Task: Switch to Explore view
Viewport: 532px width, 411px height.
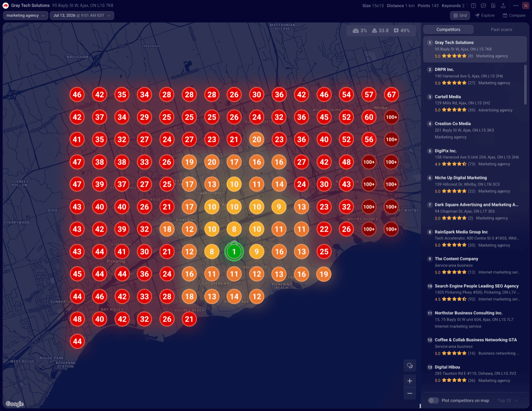Action: tap(485, 15)
